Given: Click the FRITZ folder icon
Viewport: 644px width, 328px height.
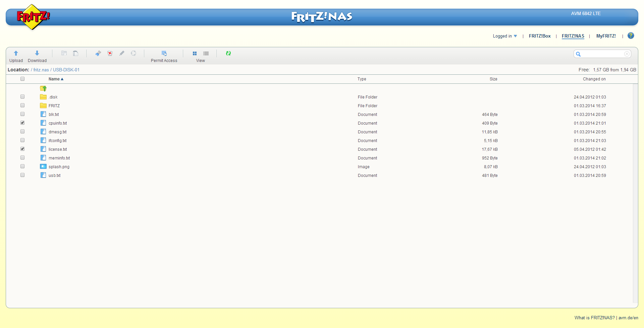Looking at the screenshot, I should [43, 106].
